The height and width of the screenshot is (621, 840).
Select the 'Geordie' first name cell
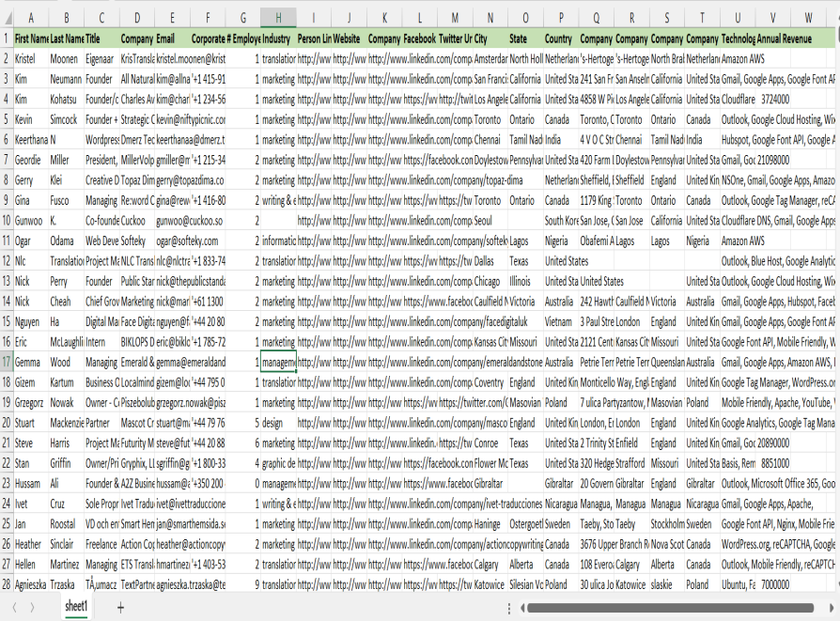coord(31,160)
